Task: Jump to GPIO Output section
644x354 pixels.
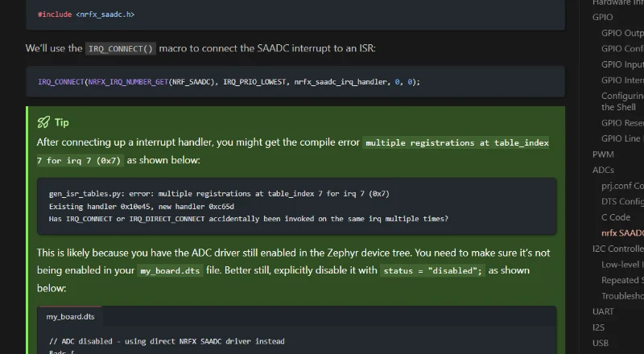Action: coord(622,33)
